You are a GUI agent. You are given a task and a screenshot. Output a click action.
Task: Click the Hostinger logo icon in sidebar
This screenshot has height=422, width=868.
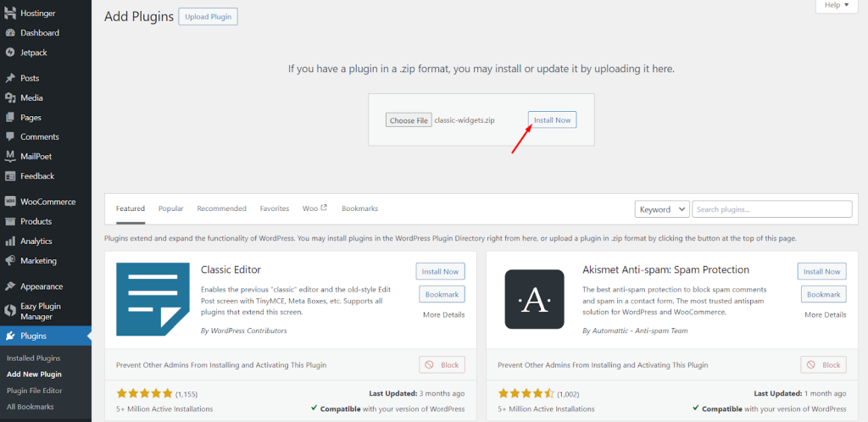[x=10, y=13]
